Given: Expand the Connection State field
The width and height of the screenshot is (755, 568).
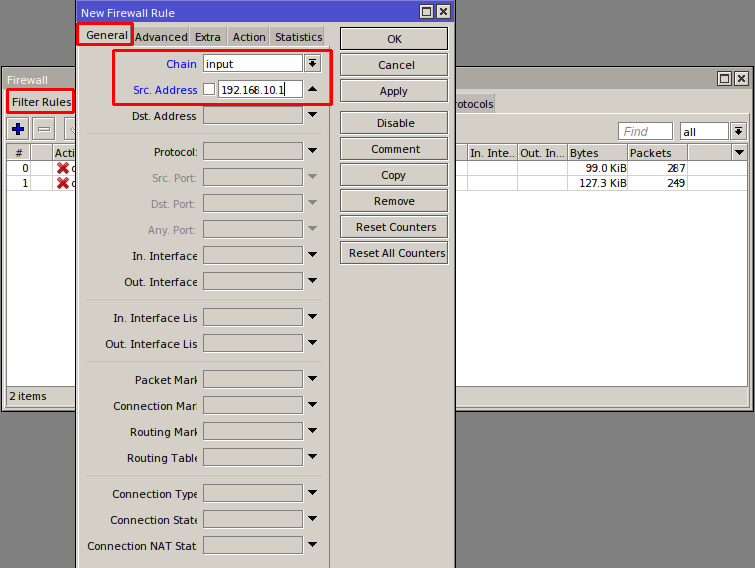Looking at the screenshot, I should pos(312,519).
